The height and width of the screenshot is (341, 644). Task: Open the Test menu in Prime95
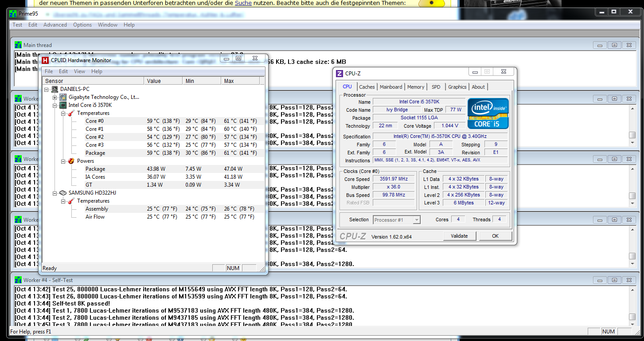coord(17,25)
